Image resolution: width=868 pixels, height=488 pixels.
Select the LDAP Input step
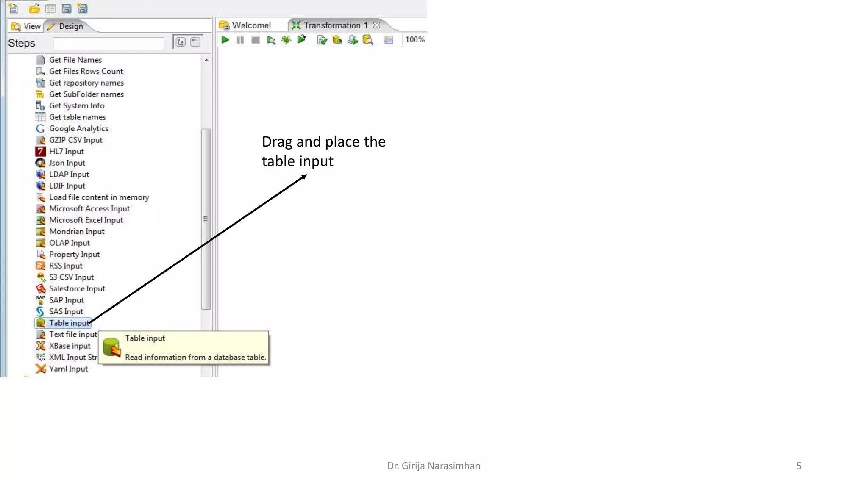tap(69, 174)
